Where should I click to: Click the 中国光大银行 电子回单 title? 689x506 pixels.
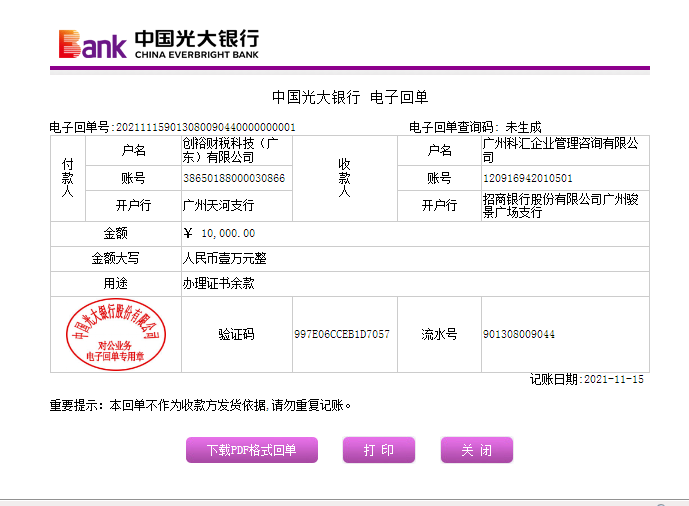tap(350, 97)
